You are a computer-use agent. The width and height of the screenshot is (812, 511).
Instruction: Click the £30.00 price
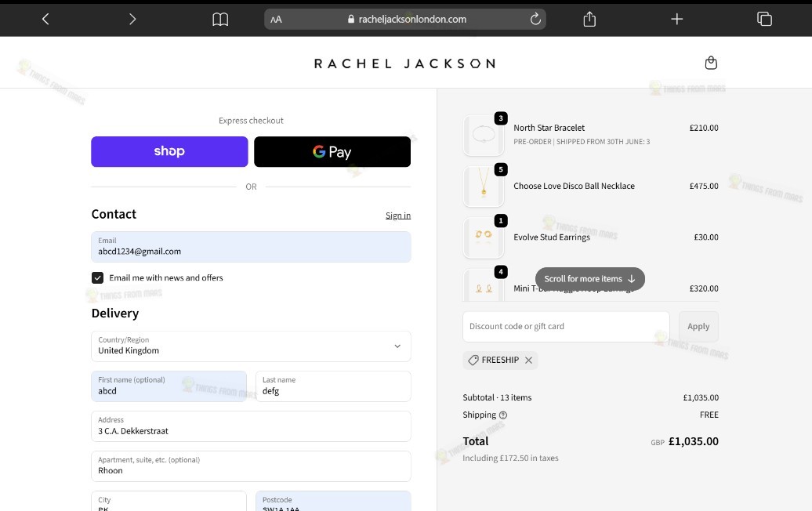[x=706, y=237]
